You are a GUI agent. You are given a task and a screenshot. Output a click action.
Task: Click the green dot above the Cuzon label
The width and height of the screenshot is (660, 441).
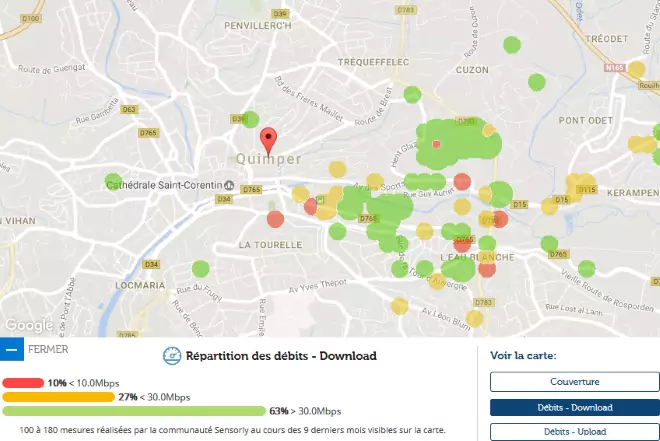[x=511, y=44]
